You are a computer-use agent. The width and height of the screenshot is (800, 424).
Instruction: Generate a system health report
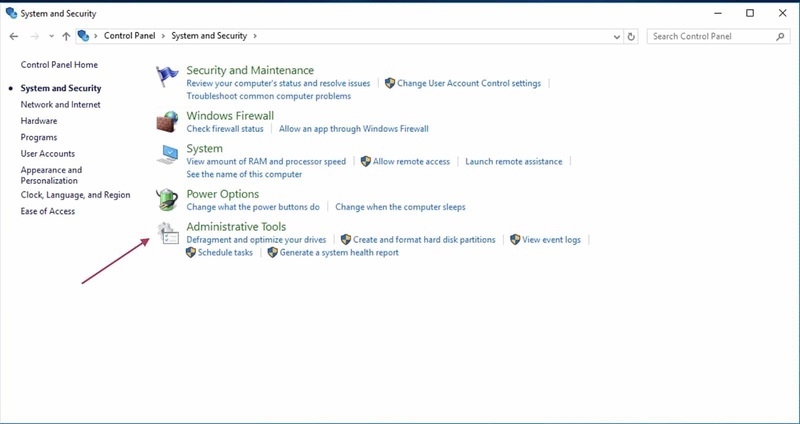pyautogui.click(x=339, y=252)
